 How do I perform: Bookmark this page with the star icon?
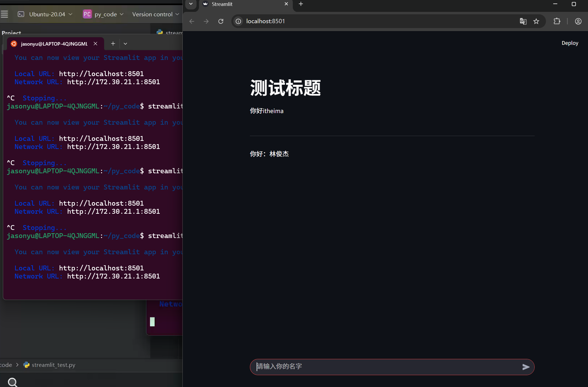tap(536, 21)
